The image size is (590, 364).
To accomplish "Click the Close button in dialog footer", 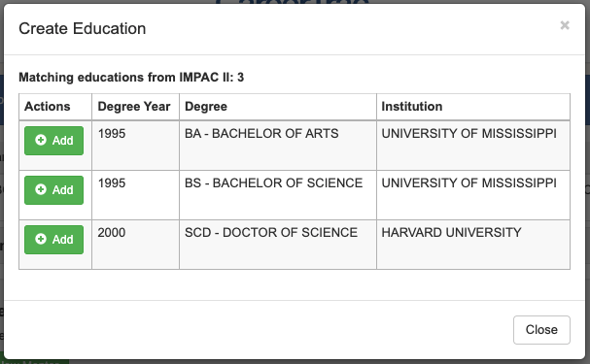I will coord(541,330).
